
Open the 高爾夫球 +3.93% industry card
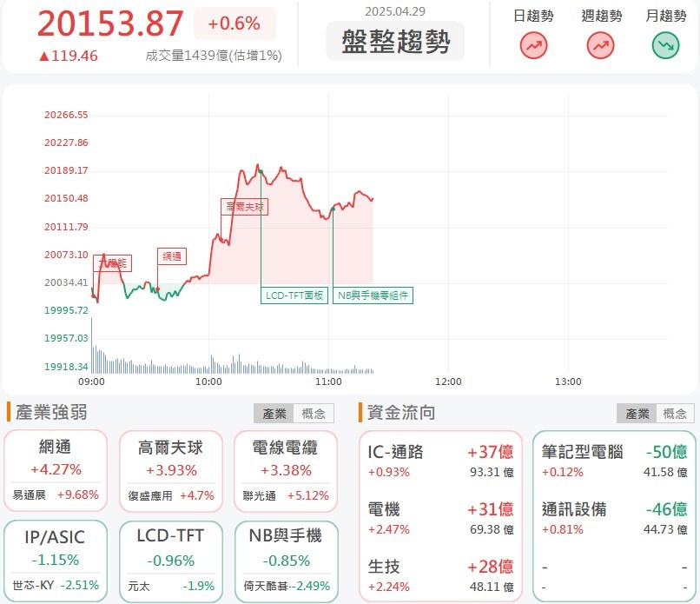tap(170, 471)
